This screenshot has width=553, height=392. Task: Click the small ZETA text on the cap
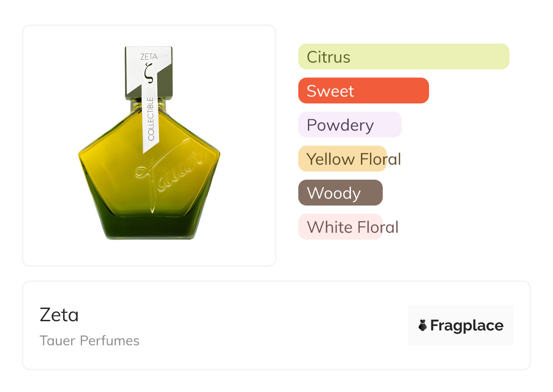coord(148,57)
